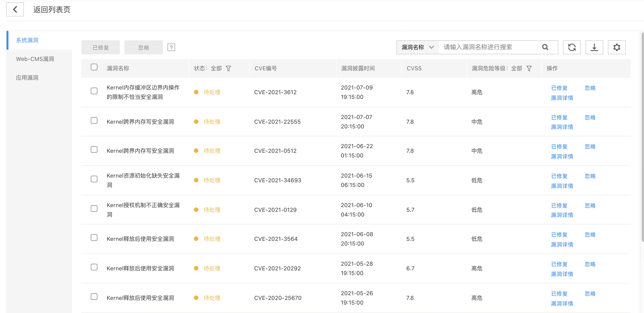
Task: Switch to the Web-CMS漏洞 tab
Action: 35,59
